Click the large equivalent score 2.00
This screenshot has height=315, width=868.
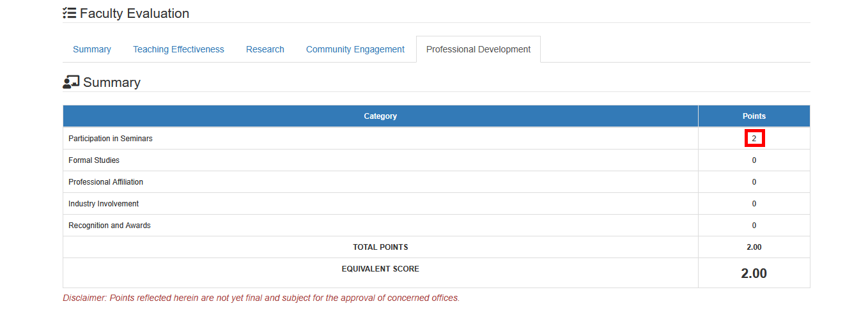pyautogui.click(x=754, y=273)
